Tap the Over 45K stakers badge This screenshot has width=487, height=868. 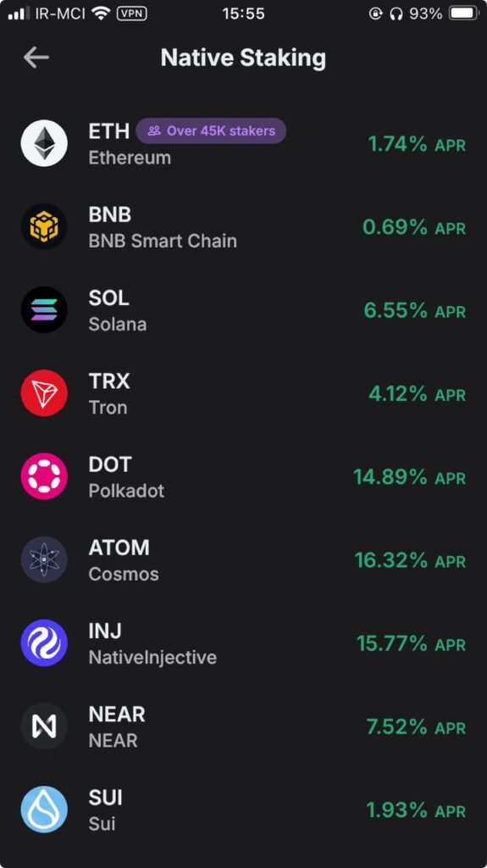coord(211,131)
